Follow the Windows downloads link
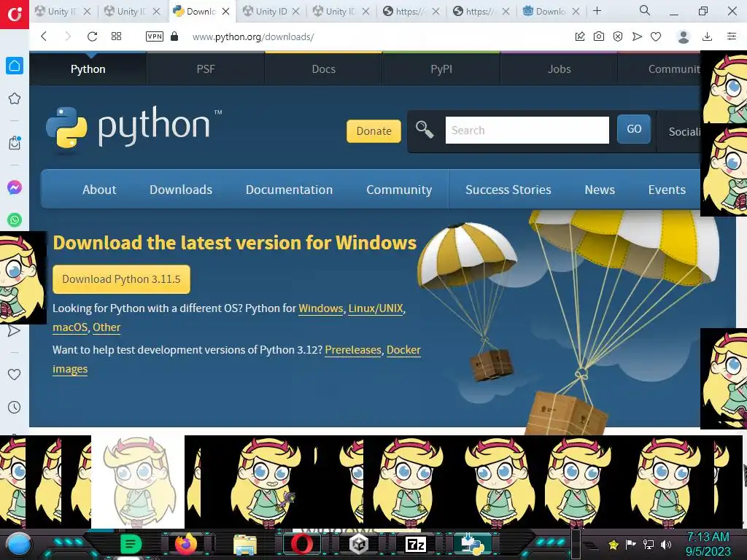The width and height of the screenshot is (747, 560). 321,308
